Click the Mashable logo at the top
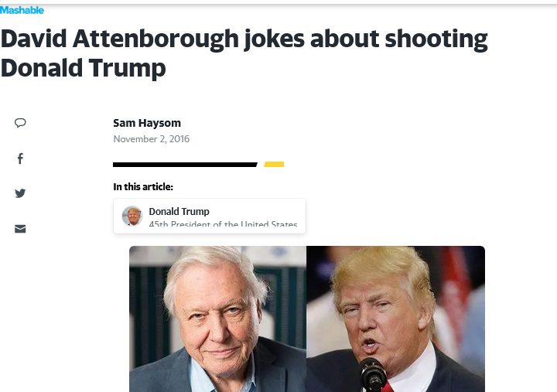557x392 pixels. pos(22,10)
